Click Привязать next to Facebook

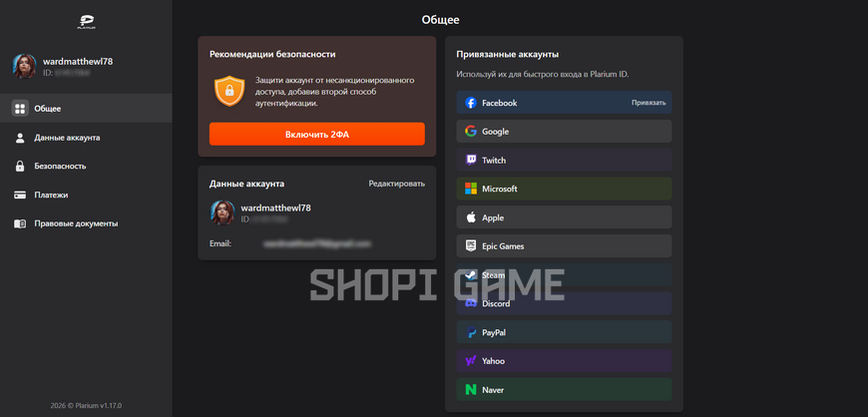[x=649, y=103]
